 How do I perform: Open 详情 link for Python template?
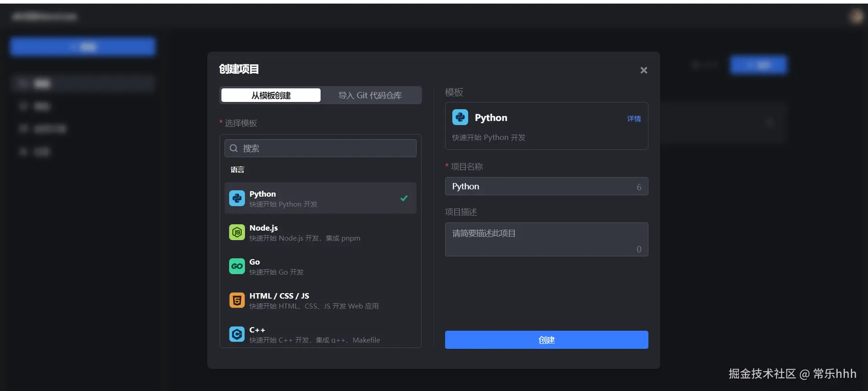click(x=634, y=119)
